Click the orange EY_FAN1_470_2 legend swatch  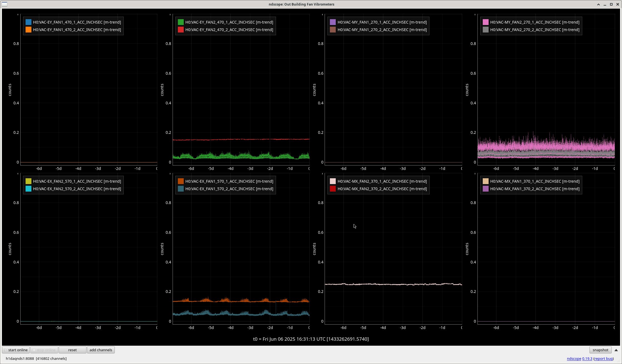tap(28, 30)
